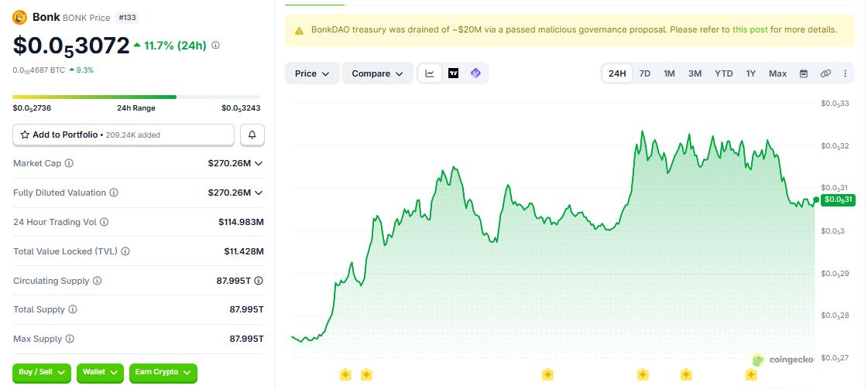Screen dimensions: 868x389
Task: Copy the chart link icon
Action: (x=825, y=73)
